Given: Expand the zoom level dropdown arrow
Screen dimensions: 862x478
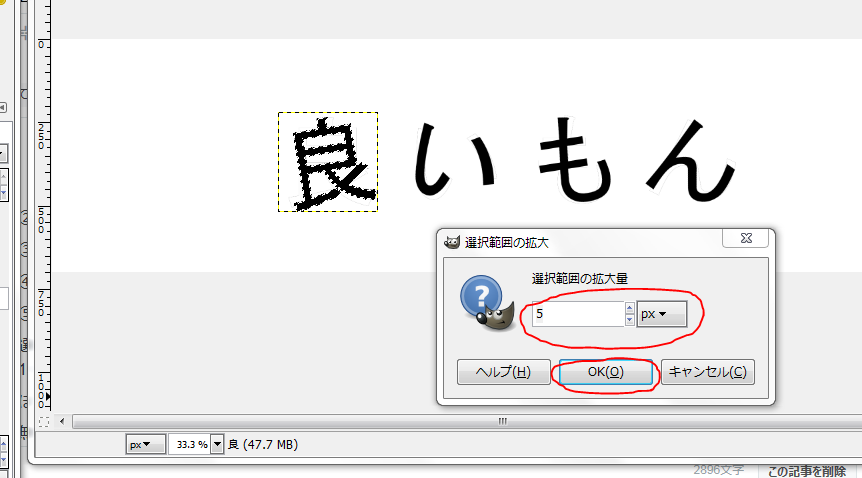Looking at the screenshot, I should click(x=218, y=444).
